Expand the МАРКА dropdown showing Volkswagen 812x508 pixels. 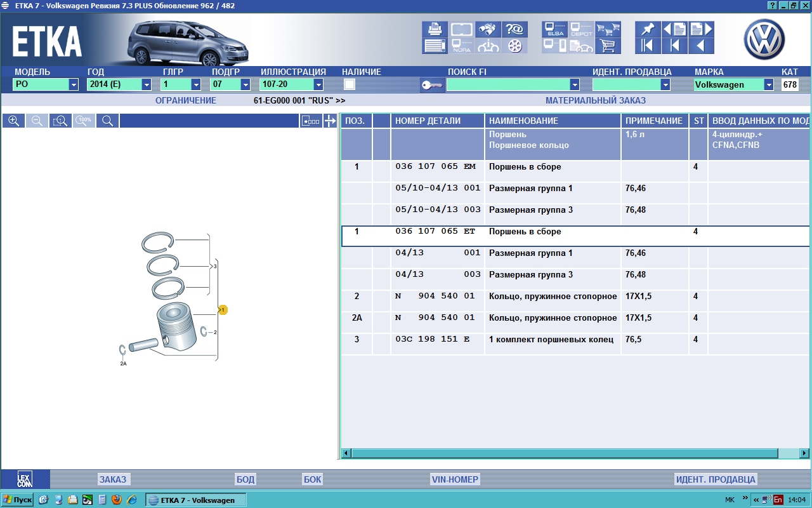pyautogui.click(x=769, y=84)
